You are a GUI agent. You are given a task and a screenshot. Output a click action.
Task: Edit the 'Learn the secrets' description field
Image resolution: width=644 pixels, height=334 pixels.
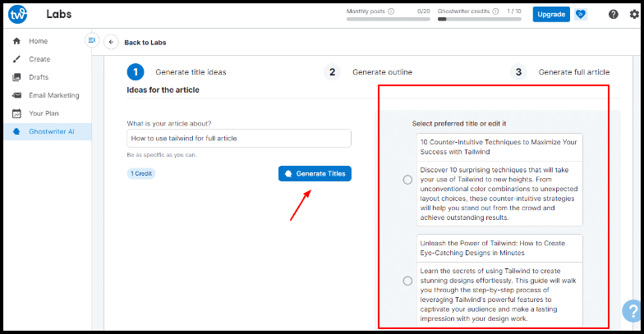[499, 295]
